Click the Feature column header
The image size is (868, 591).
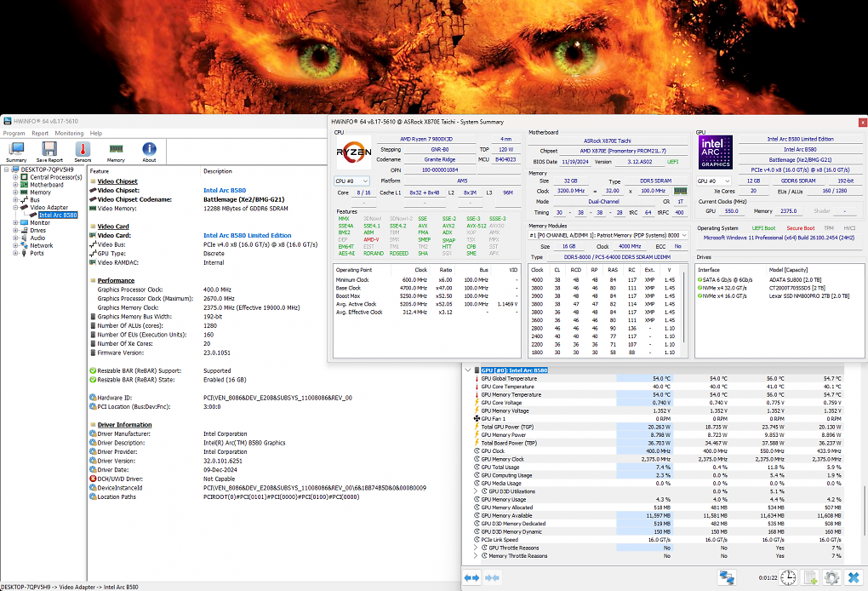[99, 171]
